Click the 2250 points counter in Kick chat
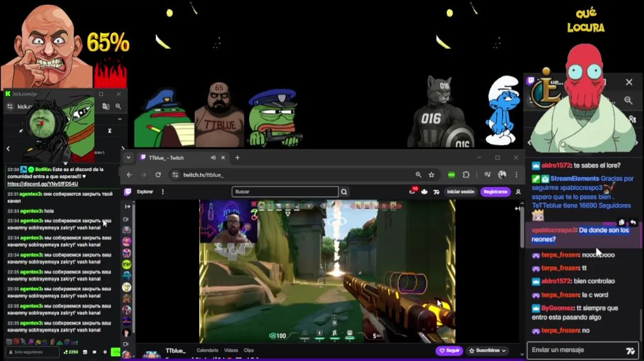Viewport: 644px width, 361px height. pyautogui.click(x=71, y=352)
